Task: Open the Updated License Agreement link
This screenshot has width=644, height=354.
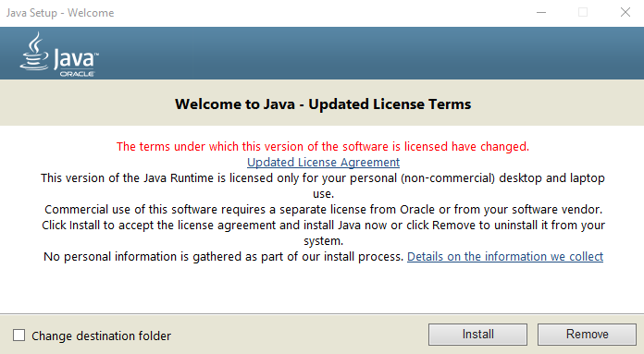Action: pos(323,163)
